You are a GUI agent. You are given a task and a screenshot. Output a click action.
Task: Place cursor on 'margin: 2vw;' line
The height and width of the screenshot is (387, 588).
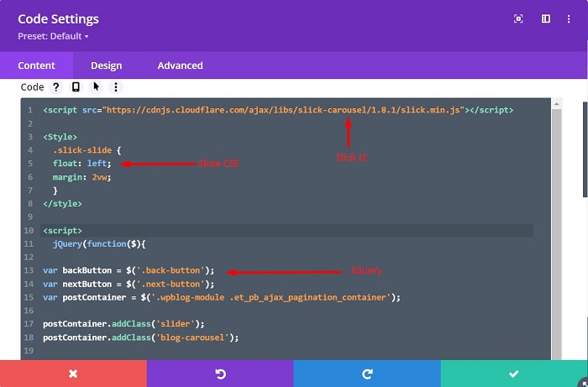pyautogui.click(x=82, y=177)
